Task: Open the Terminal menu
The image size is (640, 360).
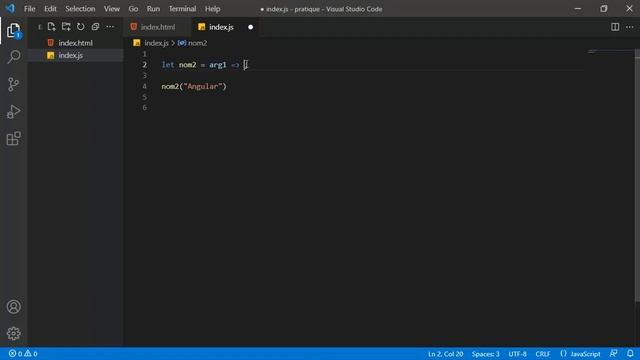Action: click(182, 9)
